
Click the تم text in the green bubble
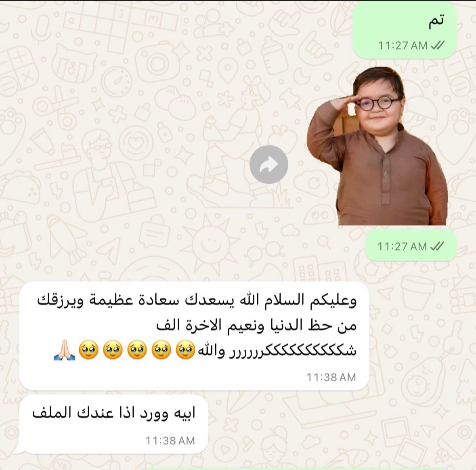436,21
